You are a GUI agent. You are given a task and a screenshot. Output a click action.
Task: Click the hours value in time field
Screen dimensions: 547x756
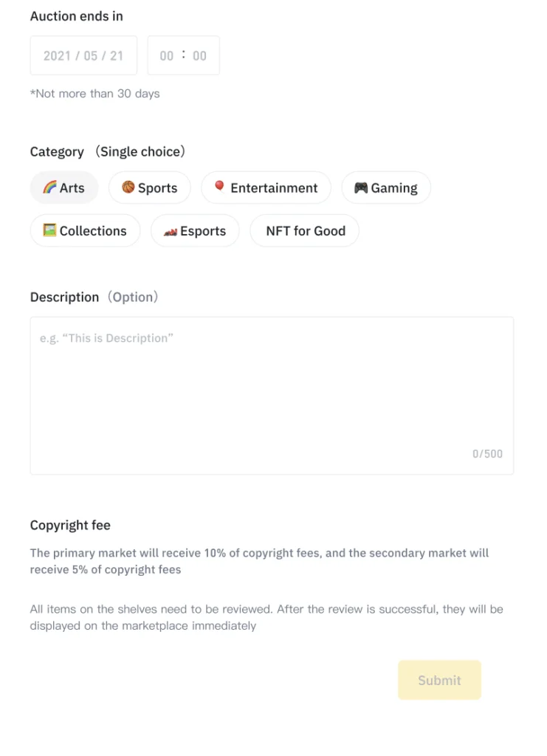click(167, 56)
